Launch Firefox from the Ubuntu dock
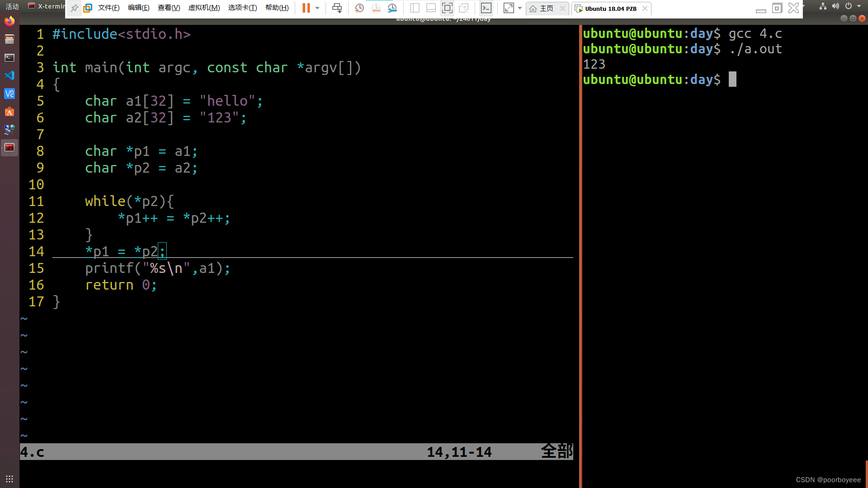 pyautogui.click(x=9, y=21)
